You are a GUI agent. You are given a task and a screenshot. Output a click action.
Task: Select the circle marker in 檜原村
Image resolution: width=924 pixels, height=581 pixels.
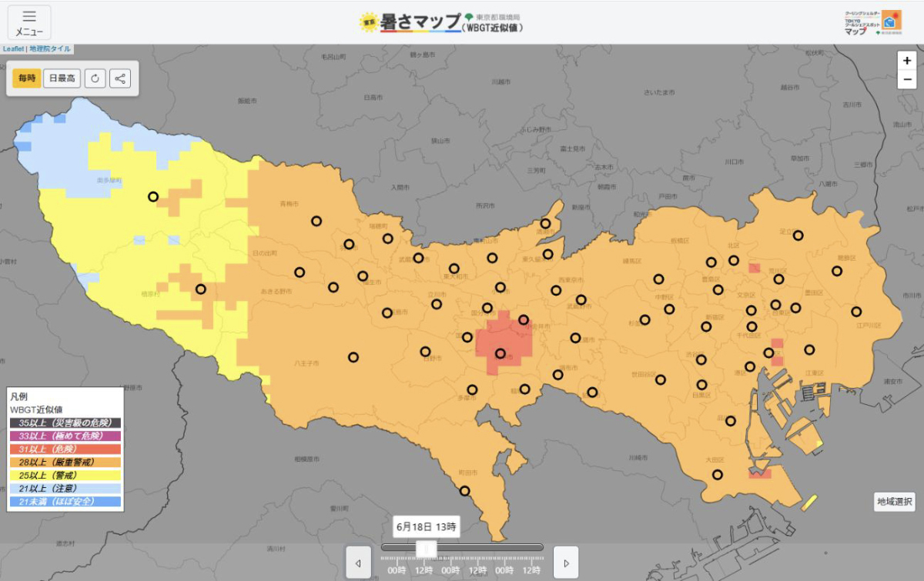point(201,289)
